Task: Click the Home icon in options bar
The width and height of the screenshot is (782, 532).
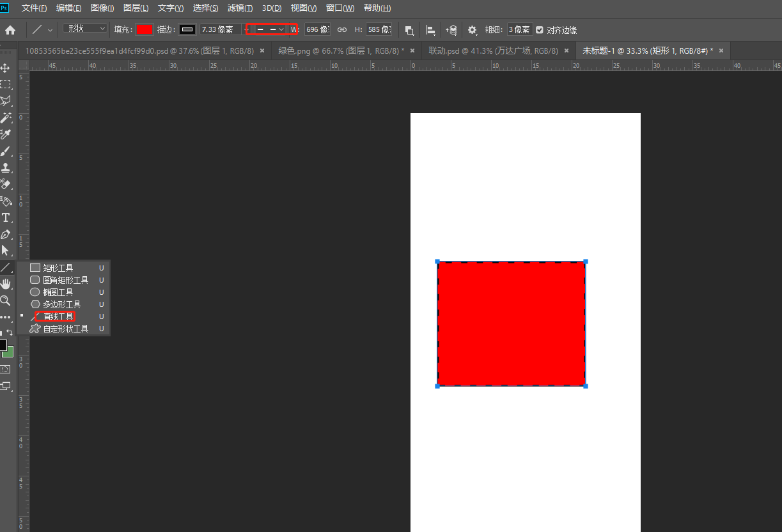Action: 10,30
